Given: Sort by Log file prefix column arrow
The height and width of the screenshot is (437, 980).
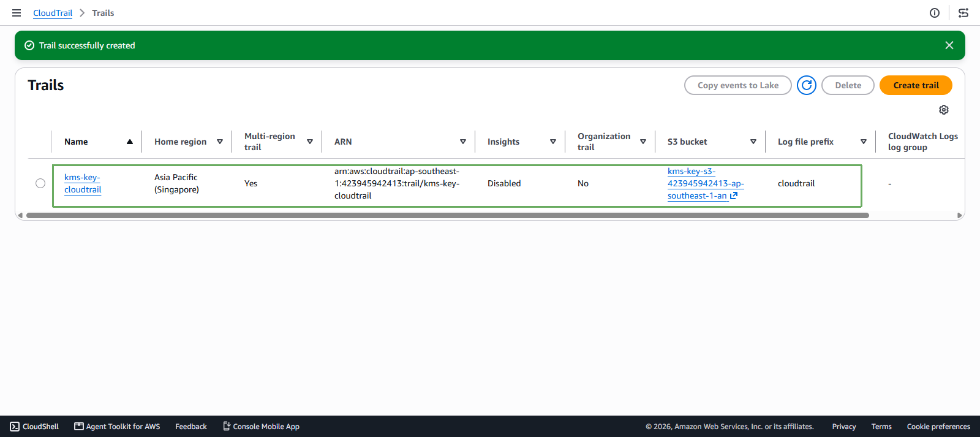Looking at the screenshot, I should 864,142.
